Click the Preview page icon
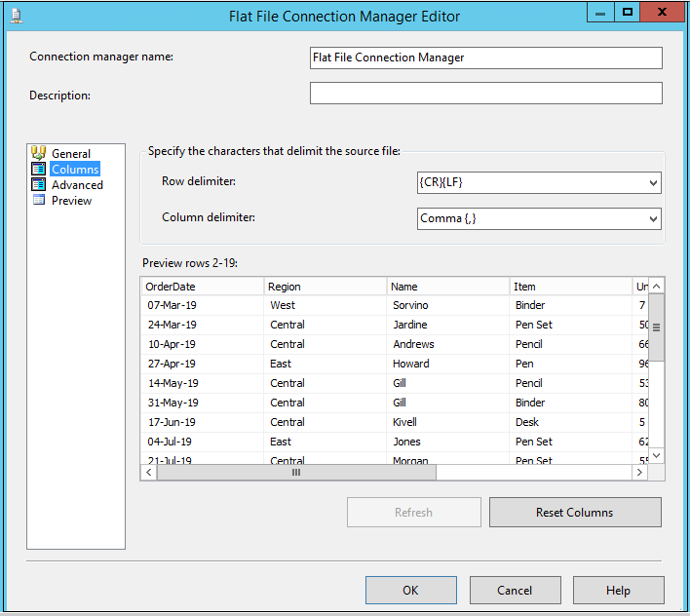Screen dimensions: 690x616 (39, 201)
